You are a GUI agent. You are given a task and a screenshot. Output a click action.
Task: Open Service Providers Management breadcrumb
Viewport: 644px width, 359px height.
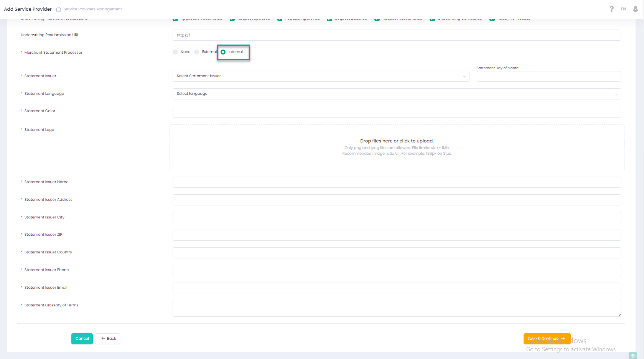[93, 9]
